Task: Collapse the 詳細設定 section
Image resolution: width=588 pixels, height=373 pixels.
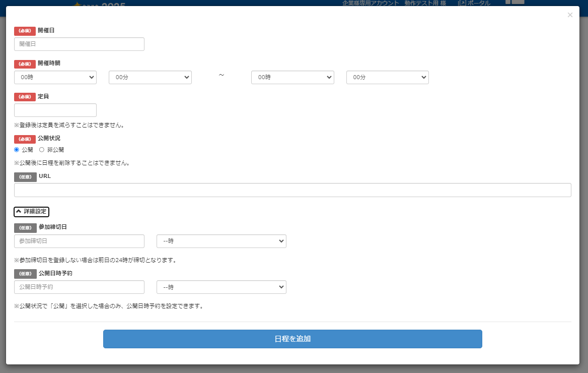Action: pos(31,212)
